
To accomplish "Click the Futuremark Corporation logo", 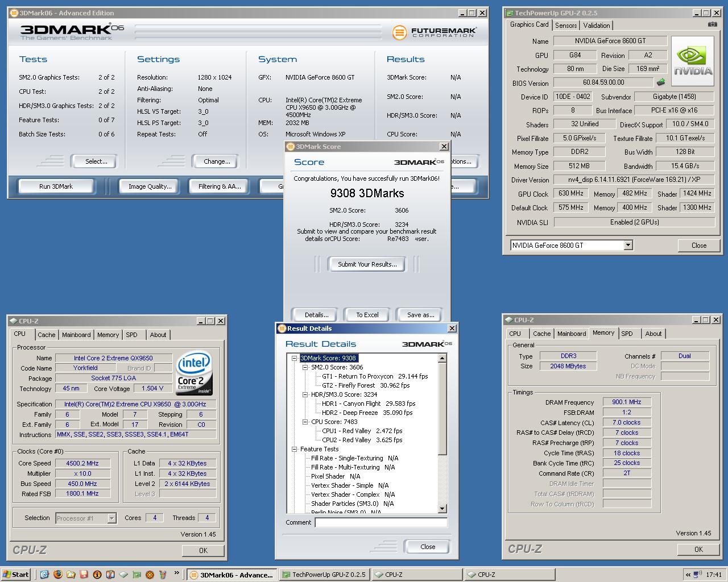I will click(x=435, y=32).
